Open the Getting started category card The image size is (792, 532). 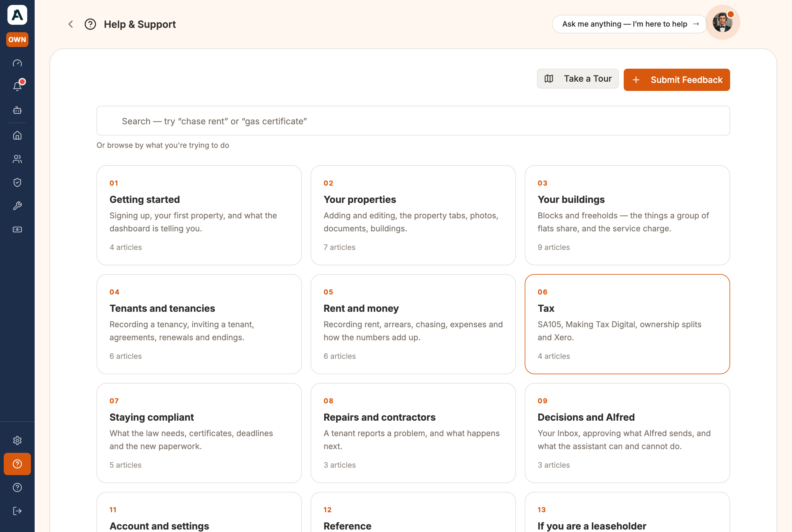point(199,215)
